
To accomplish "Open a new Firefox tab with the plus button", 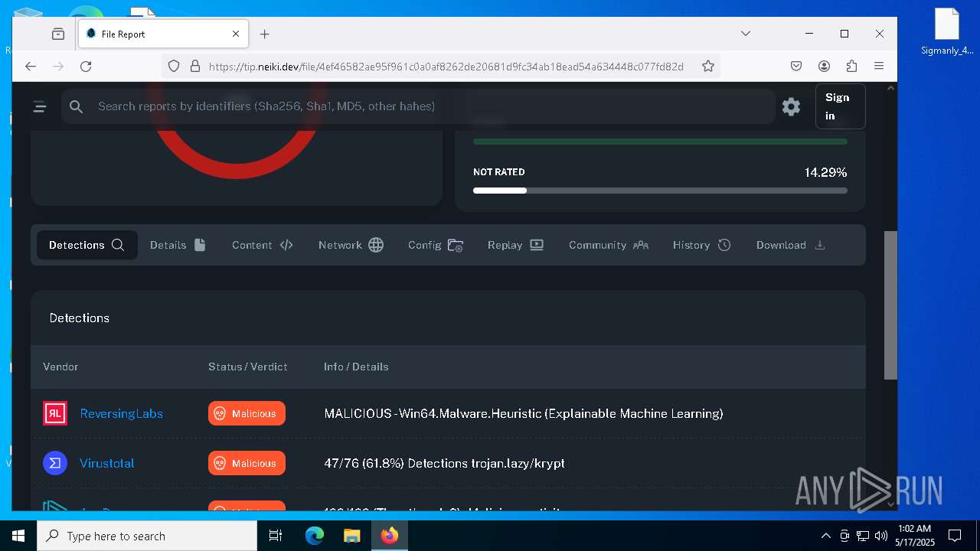I will click(x=265, y=34).
